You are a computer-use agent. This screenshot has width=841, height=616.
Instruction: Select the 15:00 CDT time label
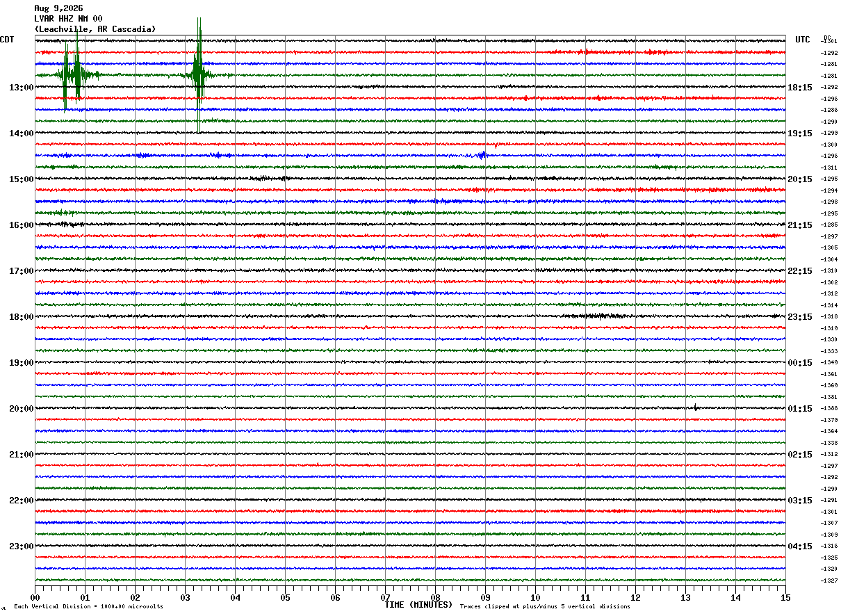(21, 179)
